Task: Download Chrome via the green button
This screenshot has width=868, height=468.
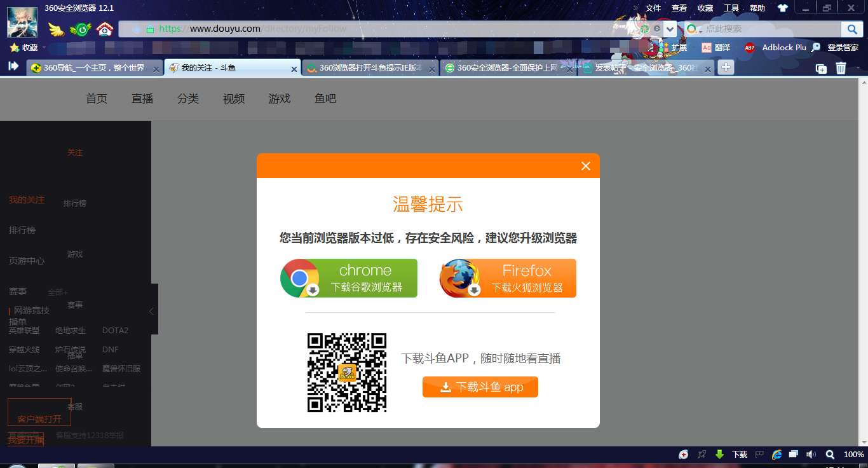Action: [x=349, y=279]
